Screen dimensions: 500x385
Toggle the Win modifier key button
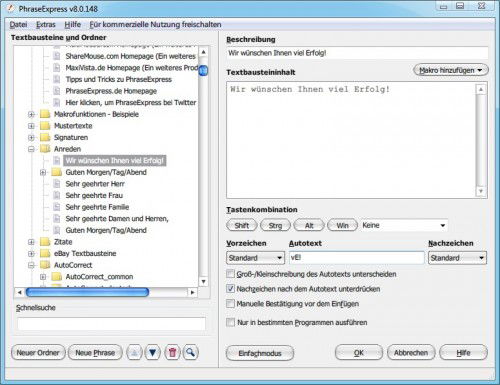pos(342,225)
